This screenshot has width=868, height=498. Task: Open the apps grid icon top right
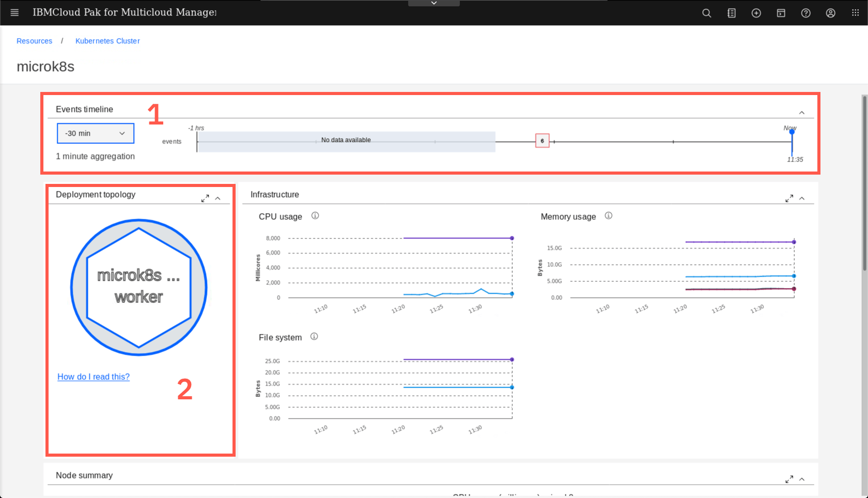[855, 13]
